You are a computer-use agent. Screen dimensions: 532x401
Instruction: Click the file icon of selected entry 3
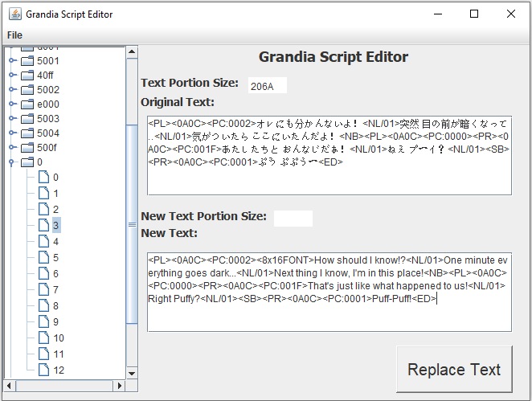pyautogui.click(x=43, y=225)
